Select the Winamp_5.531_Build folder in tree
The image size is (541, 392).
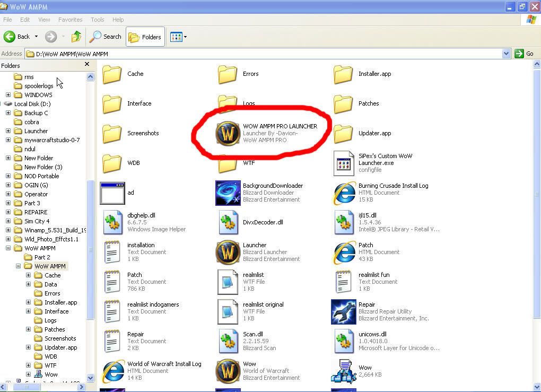click(55, 230)
